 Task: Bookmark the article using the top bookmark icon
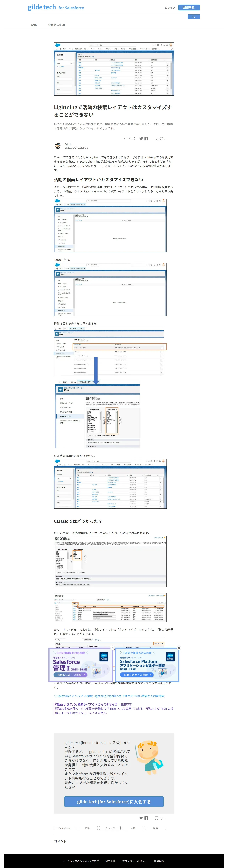coord(156,139)
